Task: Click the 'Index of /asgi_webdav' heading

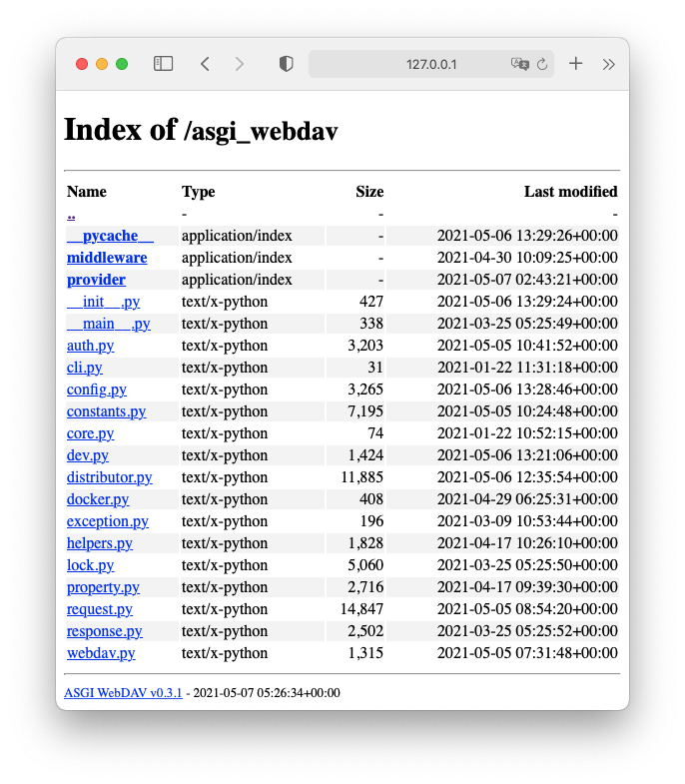Action: pos(201,130)
